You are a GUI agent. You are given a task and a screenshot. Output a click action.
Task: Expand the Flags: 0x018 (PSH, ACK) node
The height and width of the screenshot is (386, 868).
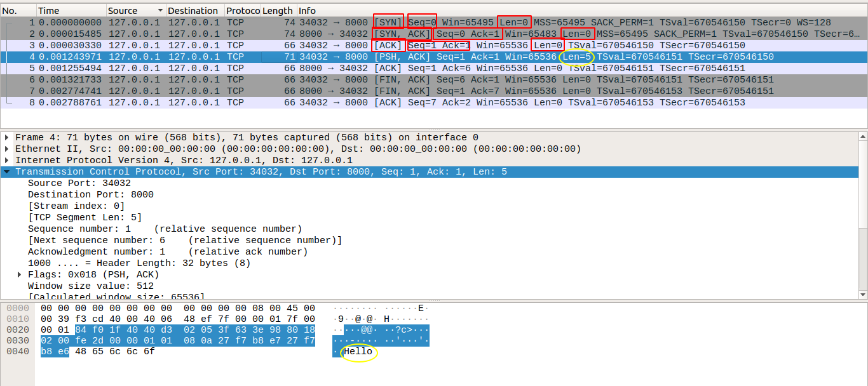20,274
